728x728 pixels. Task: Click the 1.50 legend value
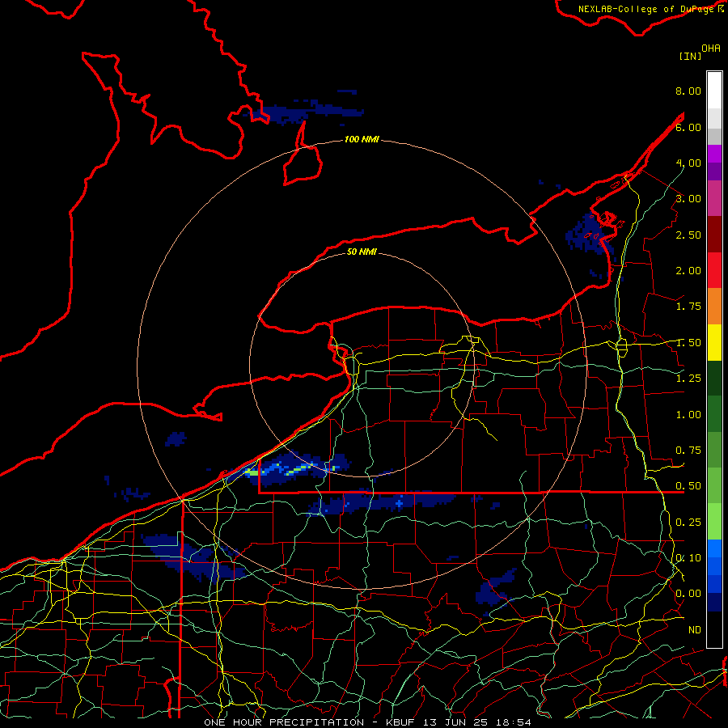pyautogui.click(x=688, y=343)
